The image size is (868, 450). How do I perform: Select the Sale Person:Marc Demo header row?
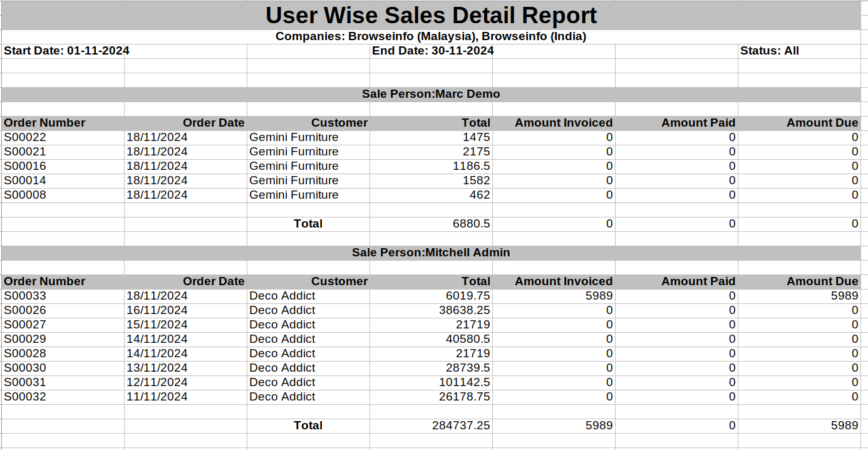click(x=431, y=94)
